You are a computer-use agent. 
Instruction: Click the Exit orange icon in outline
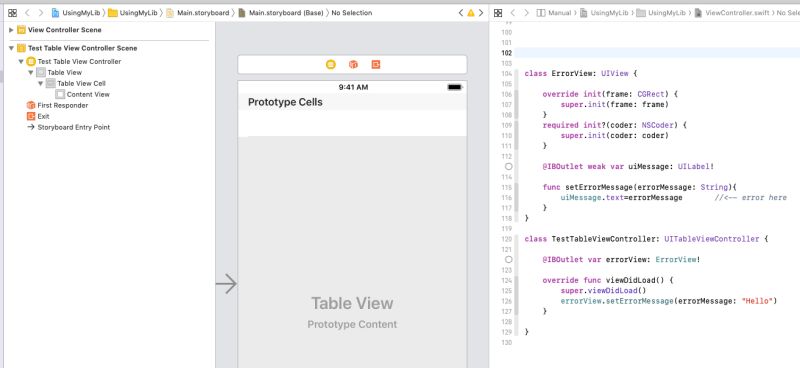click(x=31, y=116)
